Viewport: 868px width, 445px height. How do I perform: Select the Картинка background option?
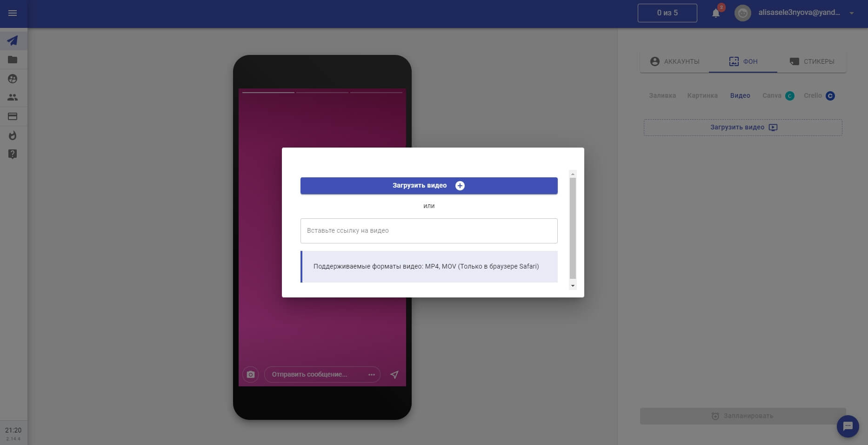click(x=702, y=95)
